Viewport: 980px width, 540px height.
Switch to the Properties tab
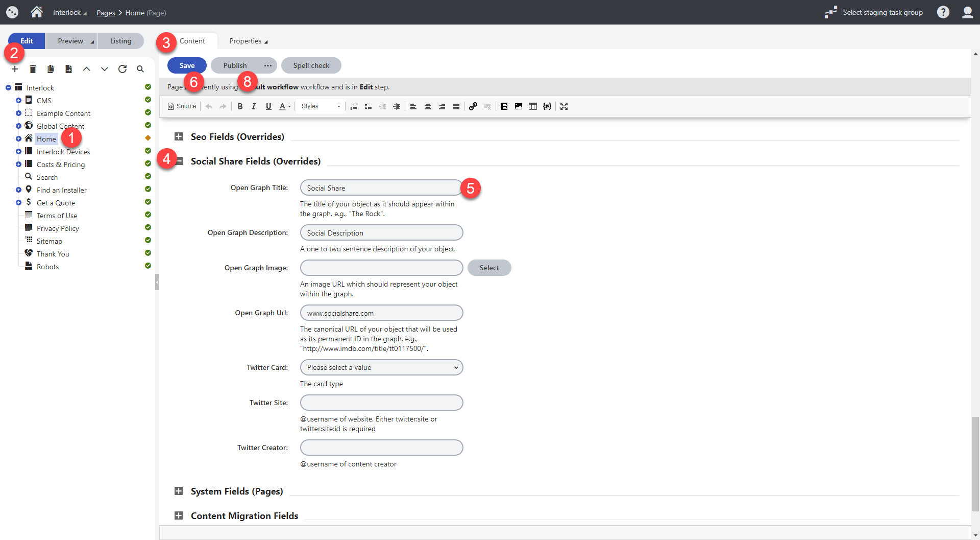(x=248, y=41)
